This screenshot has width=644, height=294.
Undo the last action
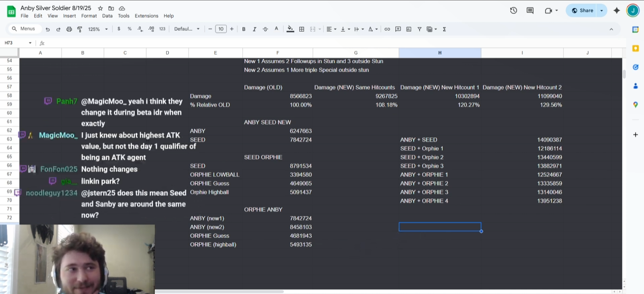coord(48,29)
